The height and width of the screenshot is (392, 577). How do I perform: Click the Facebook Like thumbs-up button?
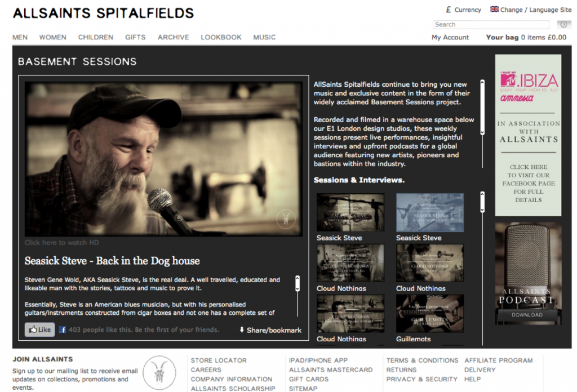pyautogui.click(x=40, y=329)
